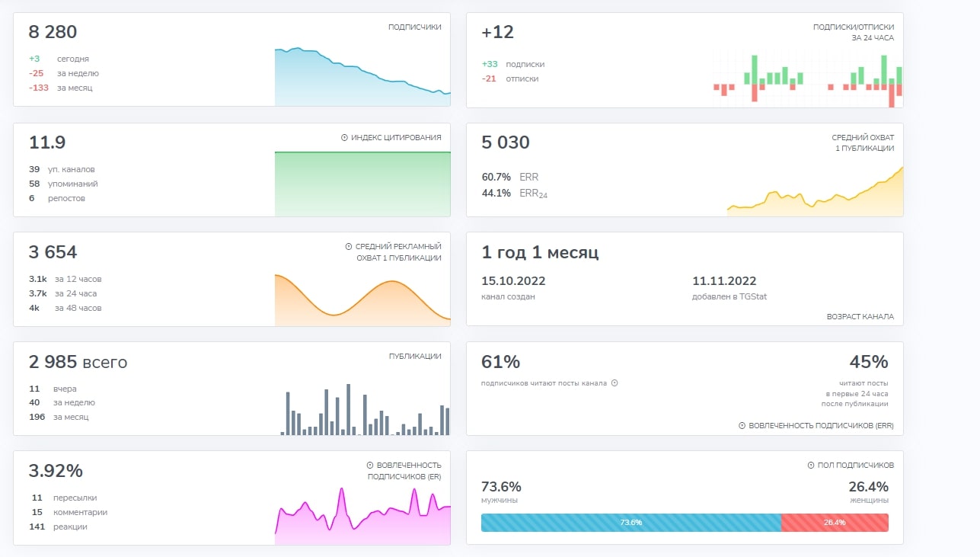Click the '-25 за неделю' row
980x557 pixels.
coord(63,73)
